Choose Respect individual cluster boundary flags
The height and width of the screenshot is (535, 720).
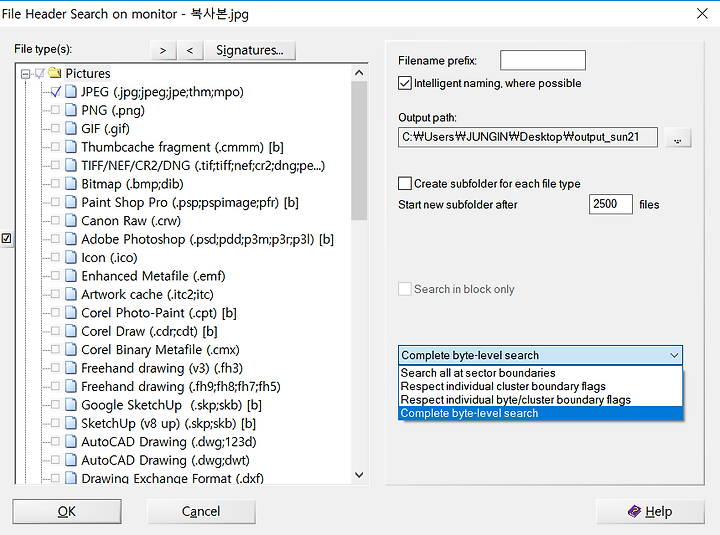pyautogui.click(x=540, y=386)
